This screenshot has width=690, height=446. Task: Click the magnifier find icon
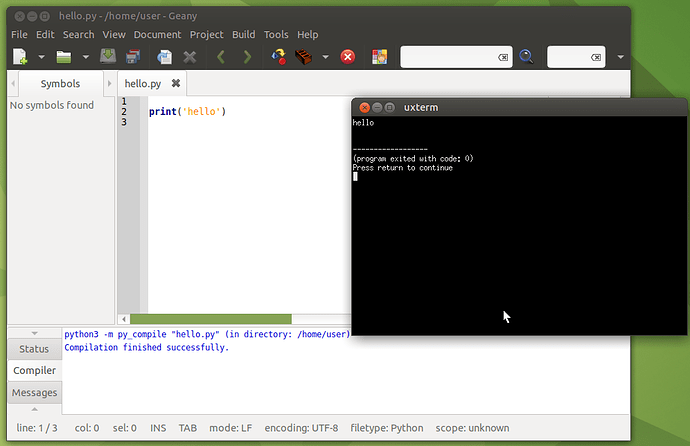pyautogui.click(x=526, y=57)
